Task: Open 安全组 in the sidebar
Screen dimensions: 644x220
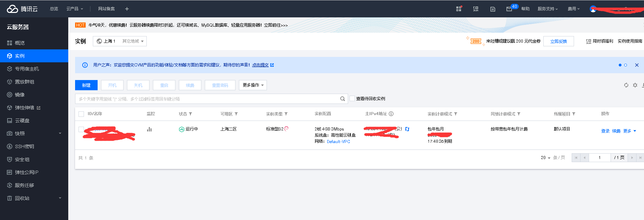Action: (22, 159)
